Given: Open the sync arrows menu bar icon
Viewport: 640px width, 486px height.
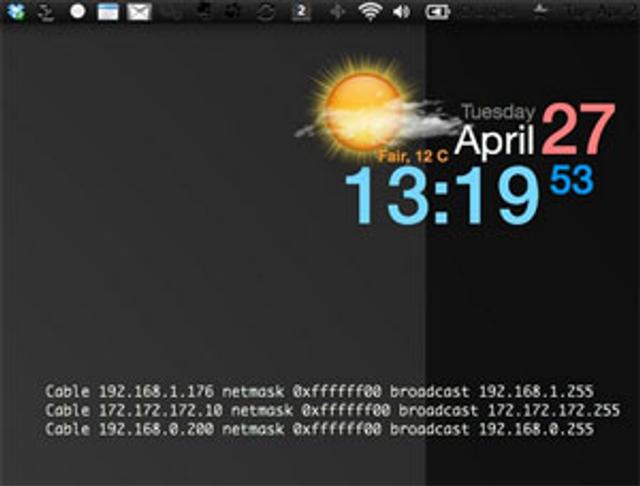Looking at the screenshot, I should [x=265, y=12].
